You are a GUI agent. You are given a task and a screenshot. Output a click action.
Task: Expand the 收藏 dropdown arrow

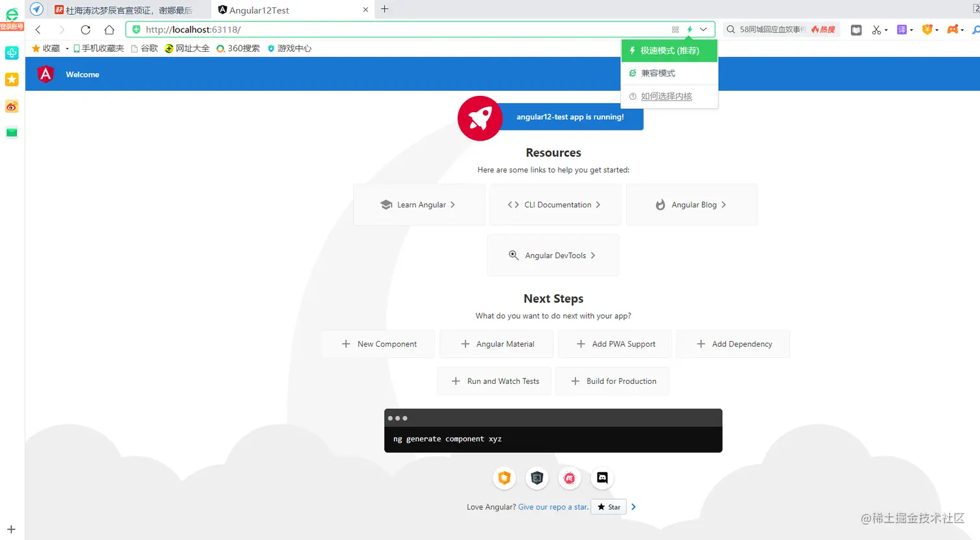coord(67,49)
